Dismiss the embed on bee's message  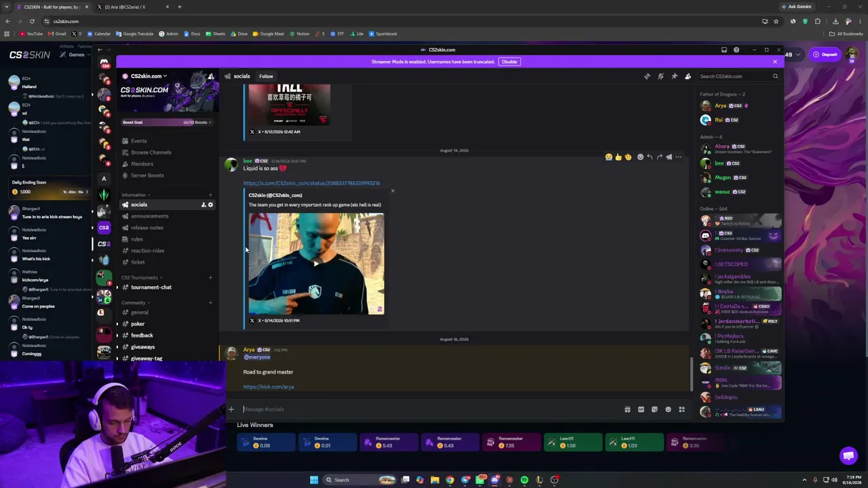point(393,190)
